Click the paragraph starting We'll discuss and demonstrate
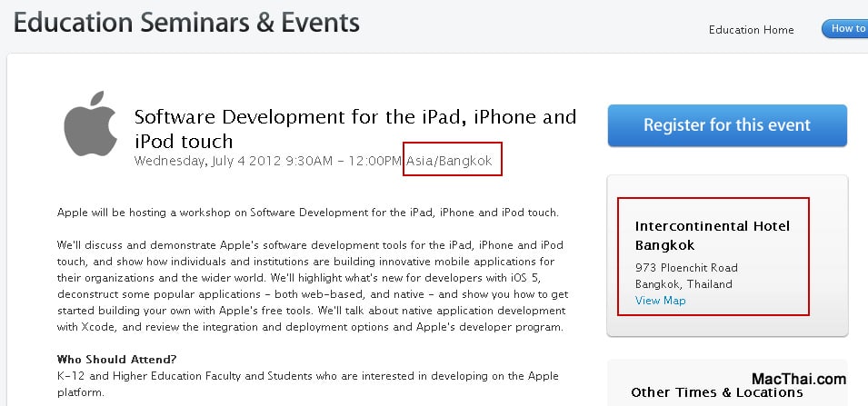 click(x=313, y=285)
